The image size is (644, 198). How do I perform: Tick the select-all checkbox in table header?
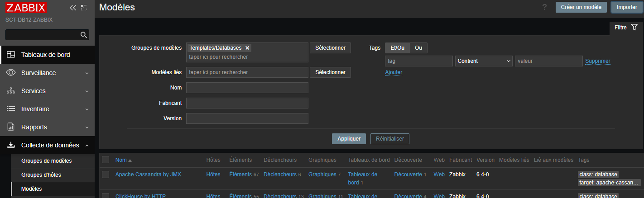click(106, 160)
